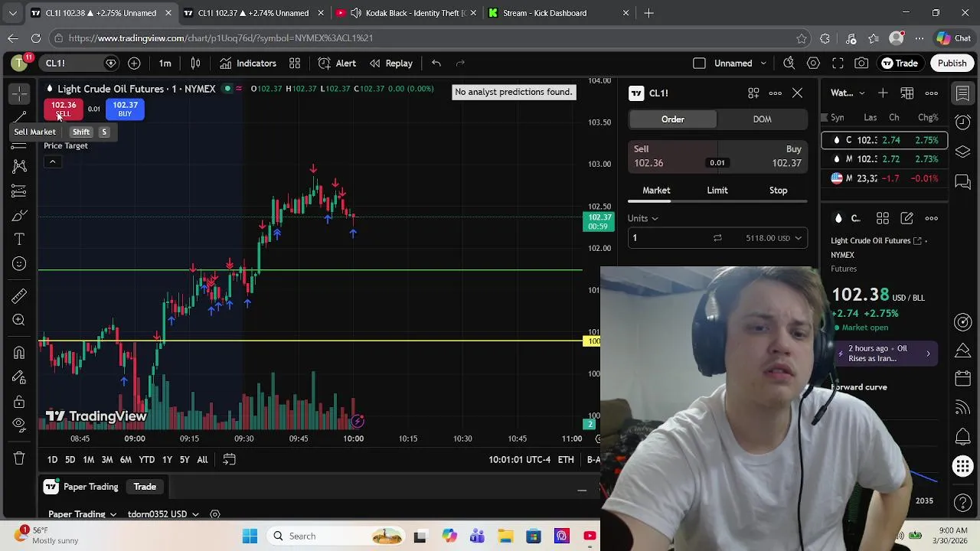
Task: Expand the Watchlist name dropdown
Action: (848, 93)
